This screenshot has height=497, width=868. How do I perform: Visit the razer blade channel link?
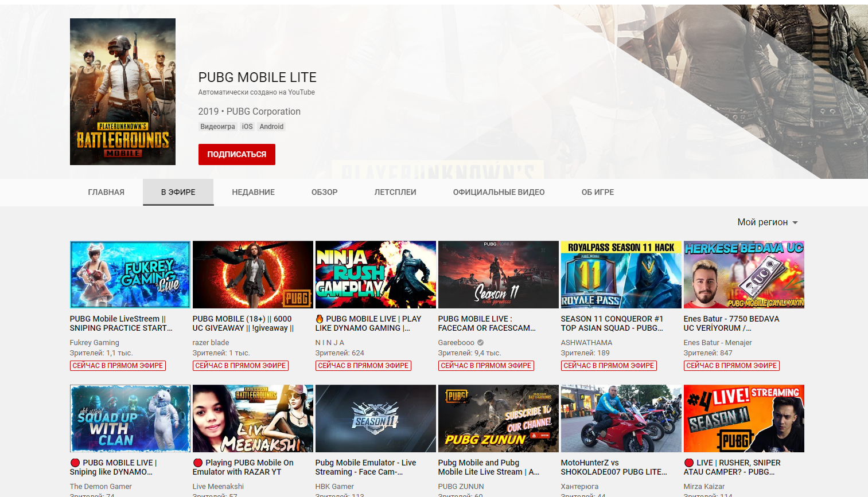tap(211, 343)
